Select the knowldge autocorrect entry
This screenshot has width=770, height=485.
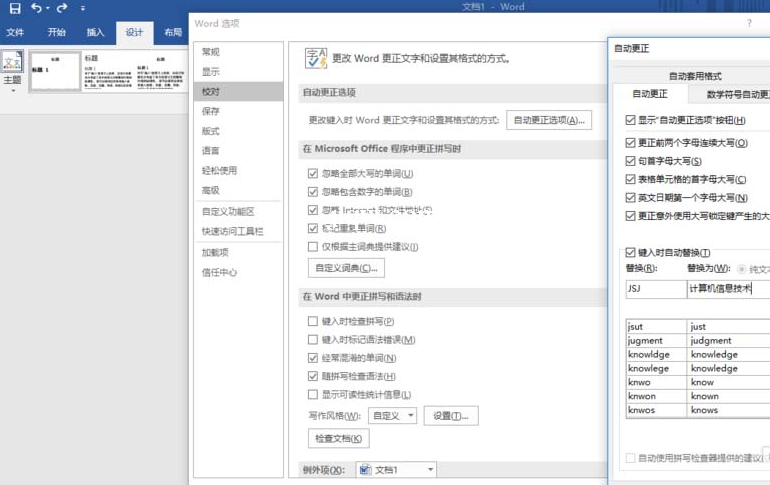point(698,354)
